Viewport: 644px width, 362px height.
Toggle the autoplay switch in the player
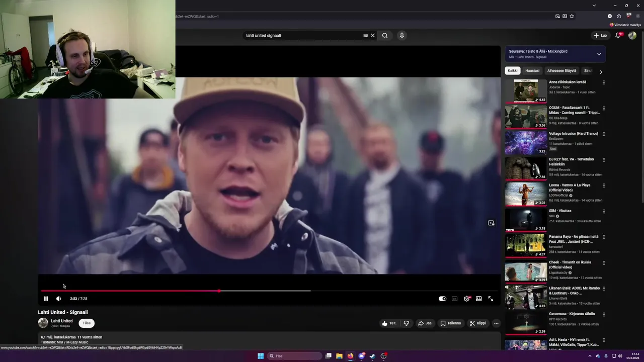pos(442,299)
